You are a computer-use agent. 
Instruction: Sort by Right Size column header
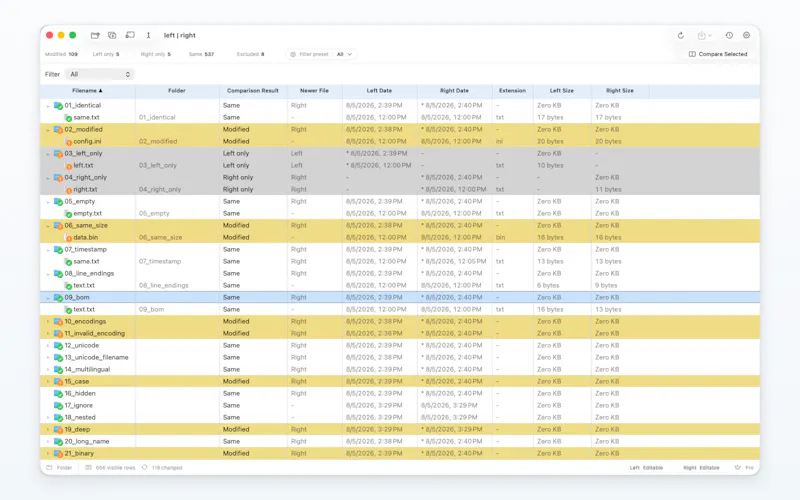click(x=620, y=91)
